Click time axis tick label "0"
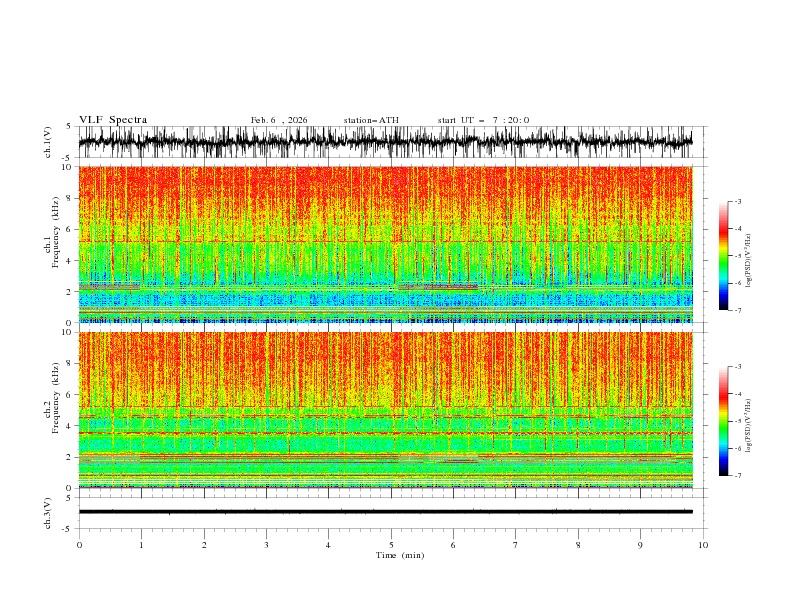The width and height of the screenshot is (792, 612). [79, 545]
